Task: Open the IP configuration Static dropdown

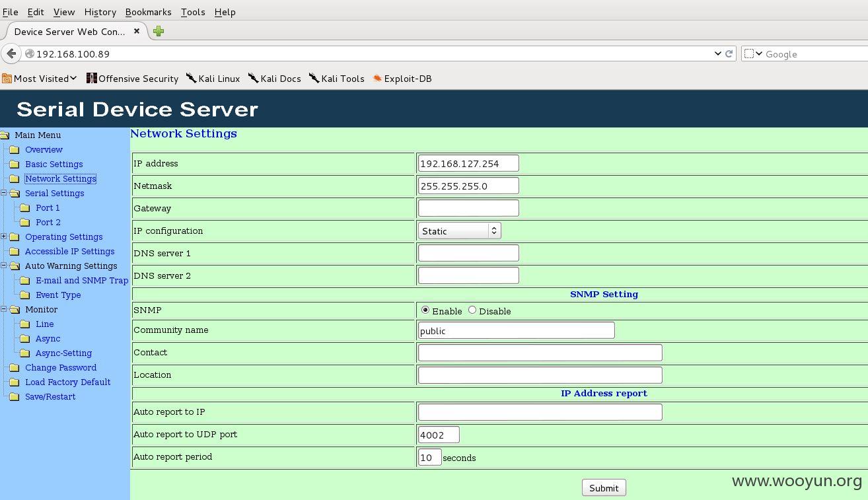Action: click(x=459, y=231)
